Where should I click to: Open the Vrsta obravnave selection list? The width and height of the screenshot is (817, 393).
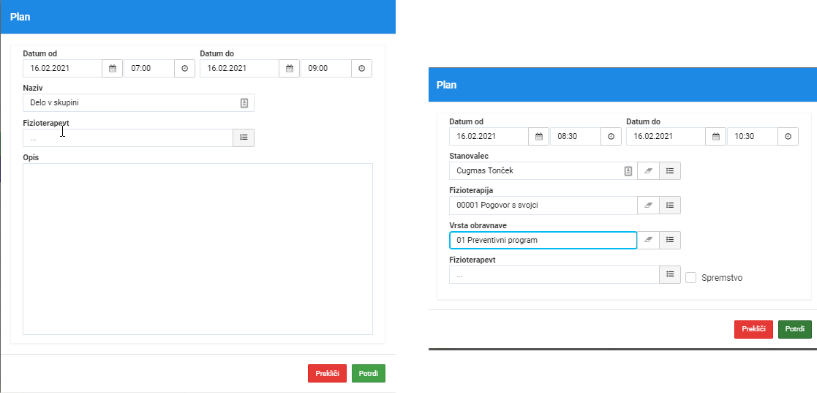[670, 240]
